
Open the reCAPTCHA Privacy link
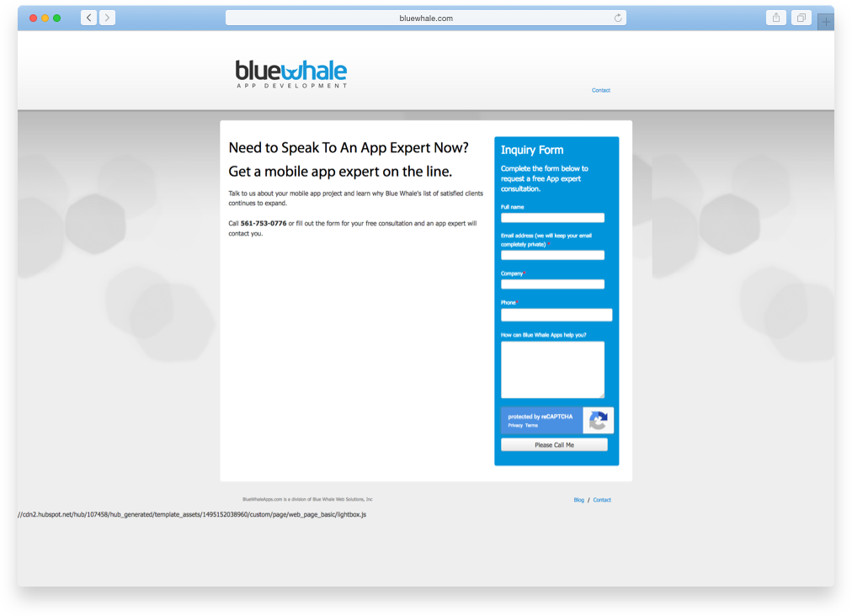coord(515,425)
